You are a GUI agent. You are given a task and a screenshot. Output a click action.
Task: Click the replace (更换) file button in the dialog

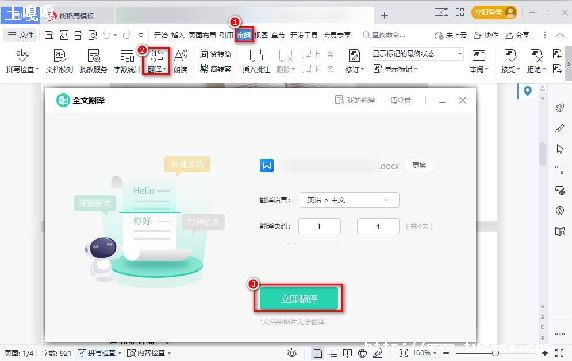(419, 165)
